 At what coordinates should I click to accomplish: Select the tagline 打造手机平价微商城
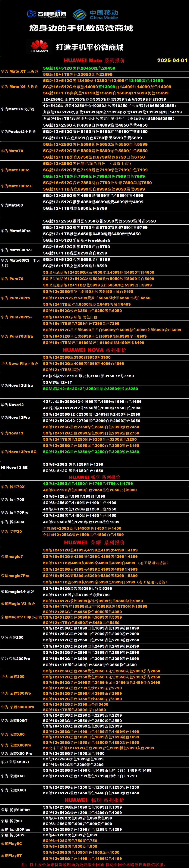coord(90,47)
